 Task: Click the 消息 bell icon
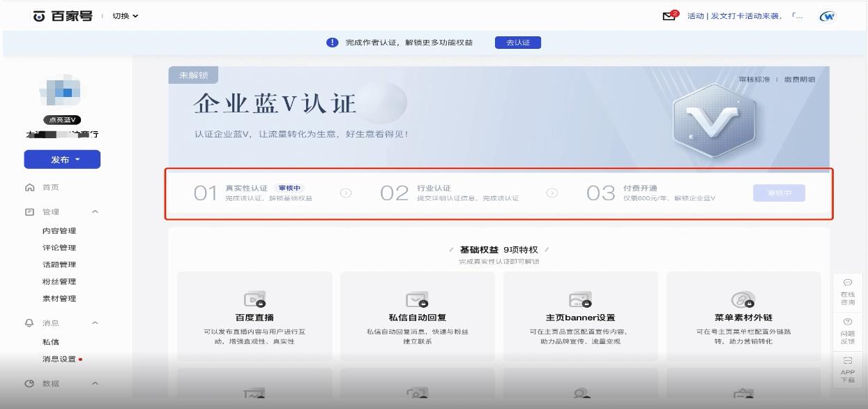click(x=29, y=323)
